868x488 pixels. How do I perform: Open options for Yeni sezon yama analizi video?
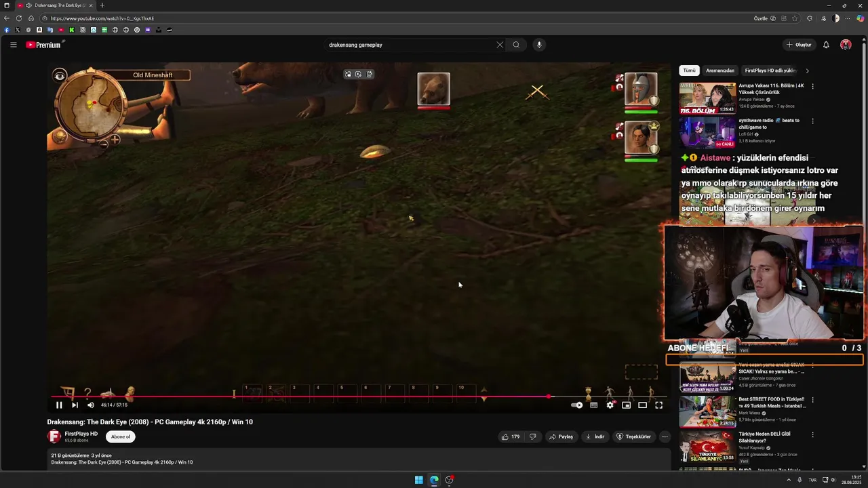(x=812, y=365)
